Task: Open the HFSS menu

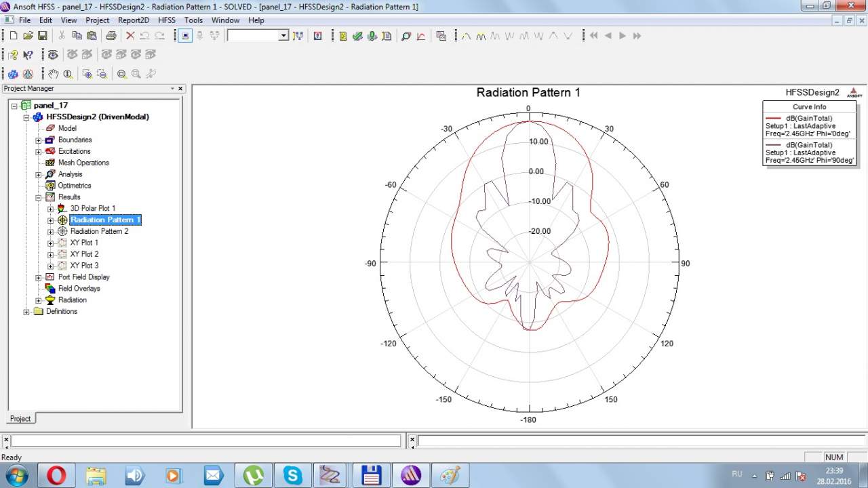Action: pos(167,20)
